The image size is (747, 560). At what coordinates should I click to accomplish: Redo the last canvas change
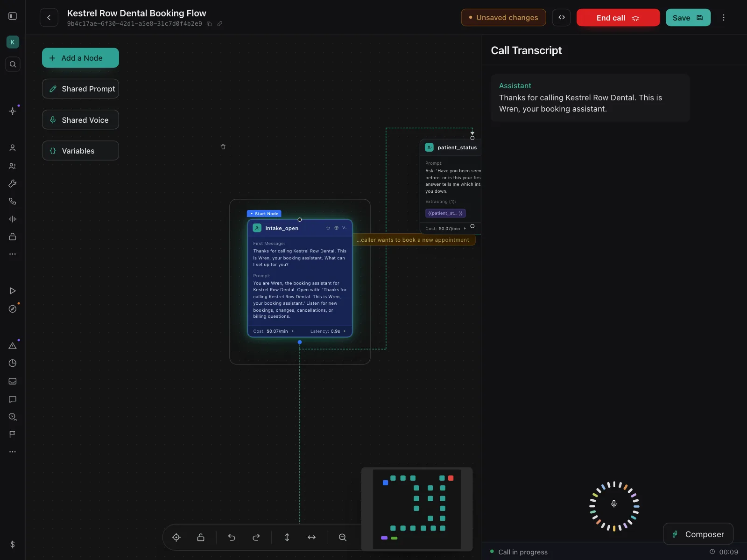[256, 538]
